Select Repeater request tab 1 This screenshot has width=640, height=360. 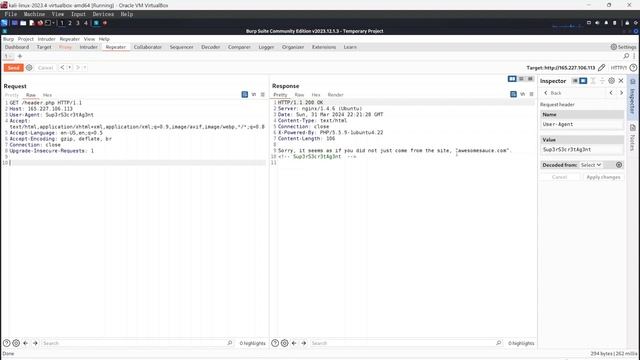[8, 56]
